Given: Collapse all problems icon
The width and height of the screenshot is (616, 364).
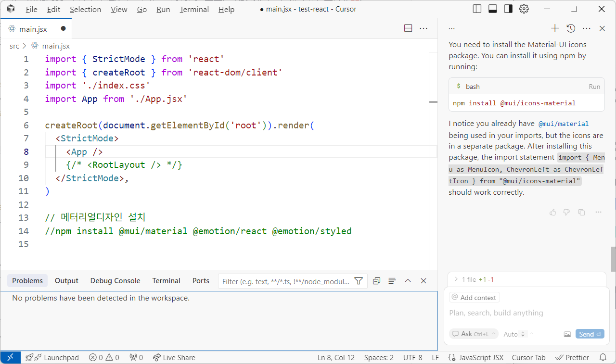Looking at the screenshot, I should click(x=376, y=281).
